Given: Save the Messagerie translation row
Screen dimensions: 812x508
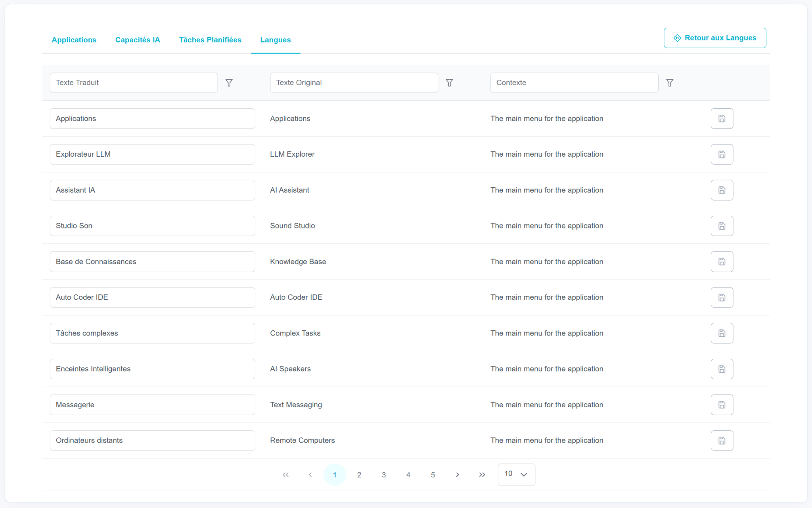Looking at the screenshot, I should (x=722, y=404).
